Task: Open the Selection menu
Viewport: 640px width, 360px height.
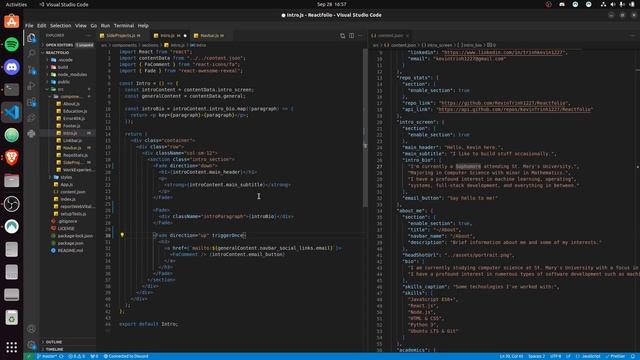Action: pos(60,25)
